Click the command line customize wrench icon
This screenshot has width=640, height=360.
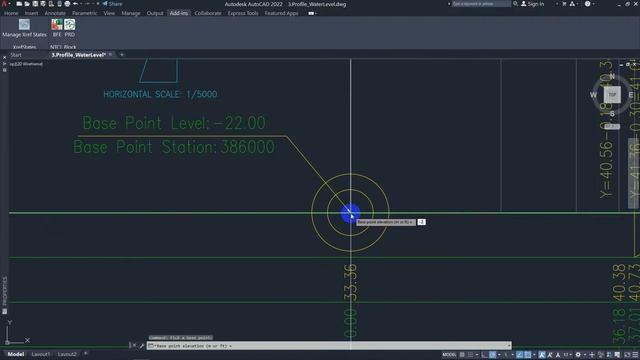pos(142,346)
